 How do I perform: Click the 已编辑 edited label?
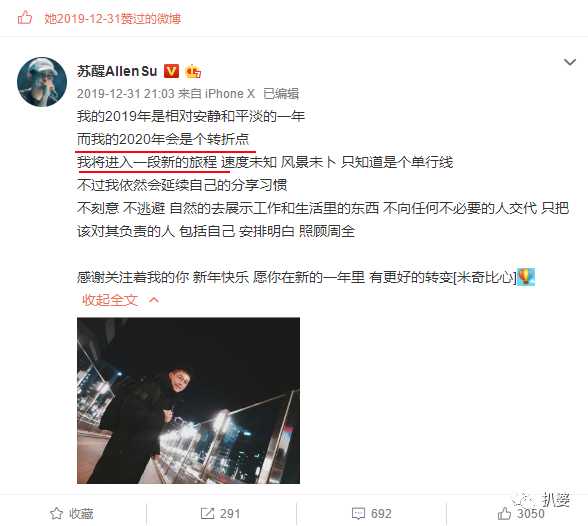281,93
